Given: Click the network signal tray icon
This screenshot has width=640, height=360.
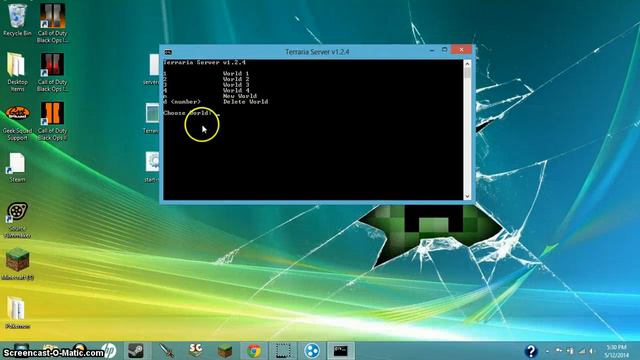Looking at the screenshot, I should tap(582, 351).
